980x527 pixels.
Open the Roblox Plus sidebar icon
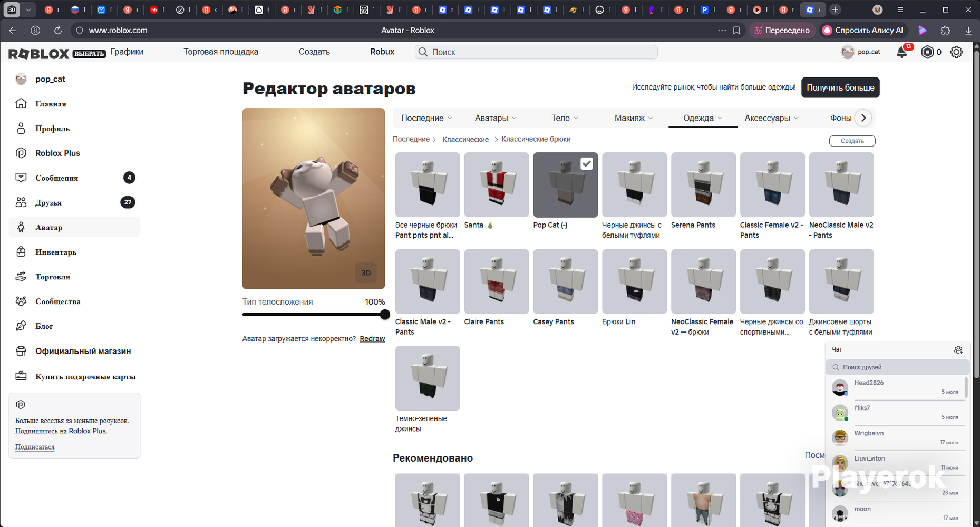point(21,153)
